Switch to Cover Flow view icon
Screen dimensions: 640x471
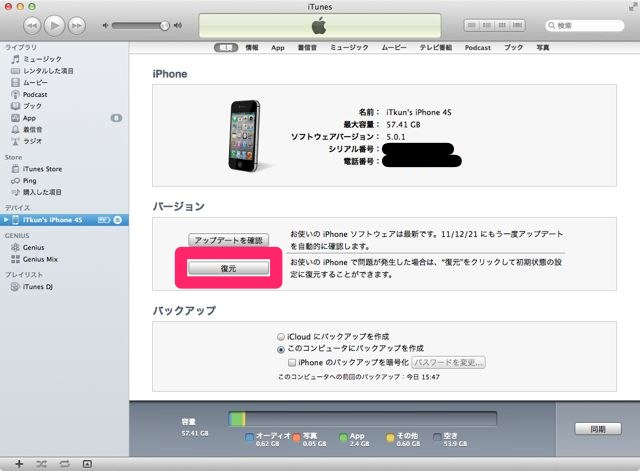coord(517,25)
